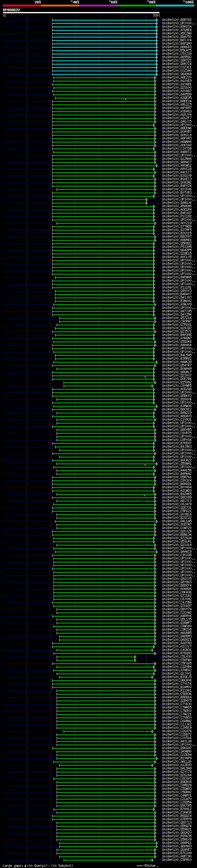Select hit label UniRef100_Q9M7Z1

coord(176,60)
